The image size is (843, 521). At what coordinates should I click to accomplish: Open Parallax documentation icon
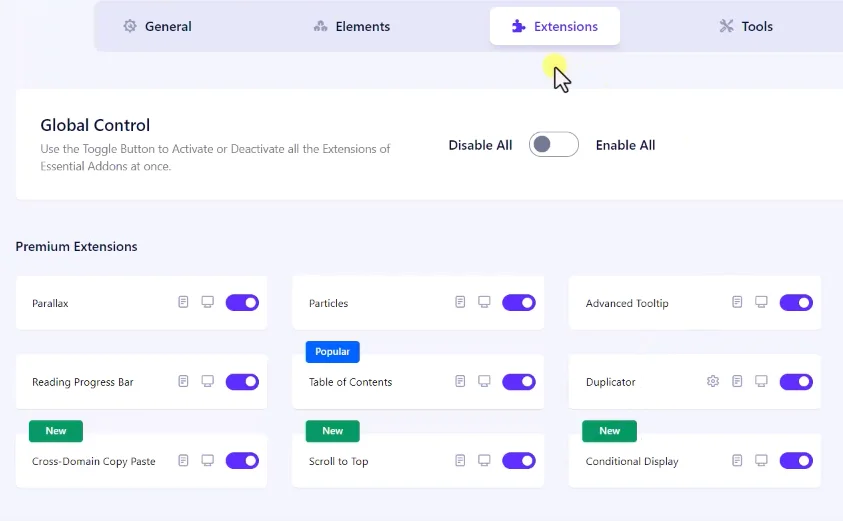tap(183, 302)
